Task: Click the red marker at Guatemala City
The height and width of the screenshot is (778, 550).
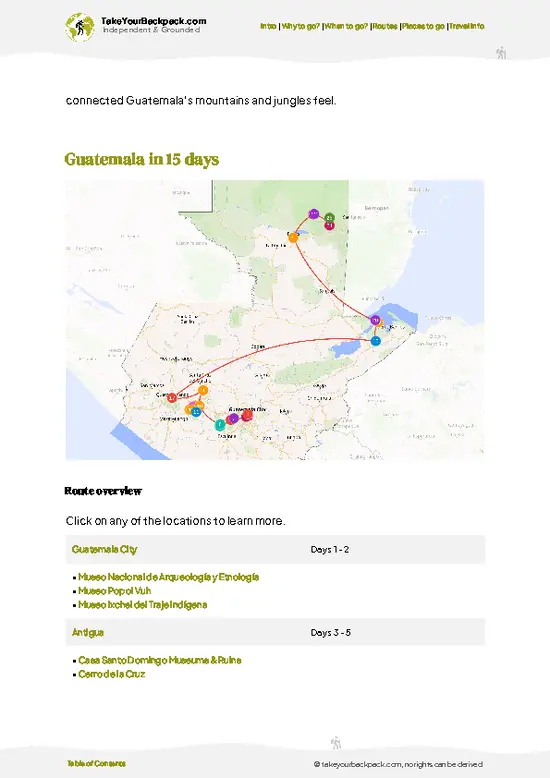Action: pos(247,414)
